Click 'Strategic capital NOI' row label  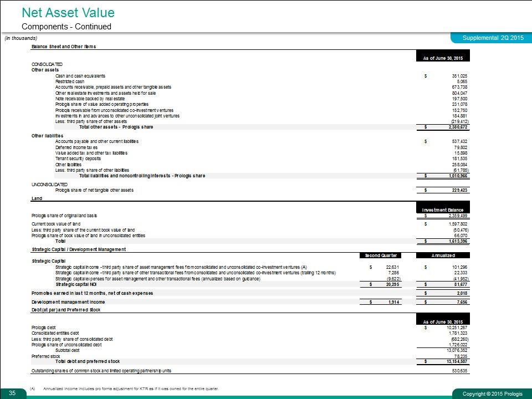point(76,284)
